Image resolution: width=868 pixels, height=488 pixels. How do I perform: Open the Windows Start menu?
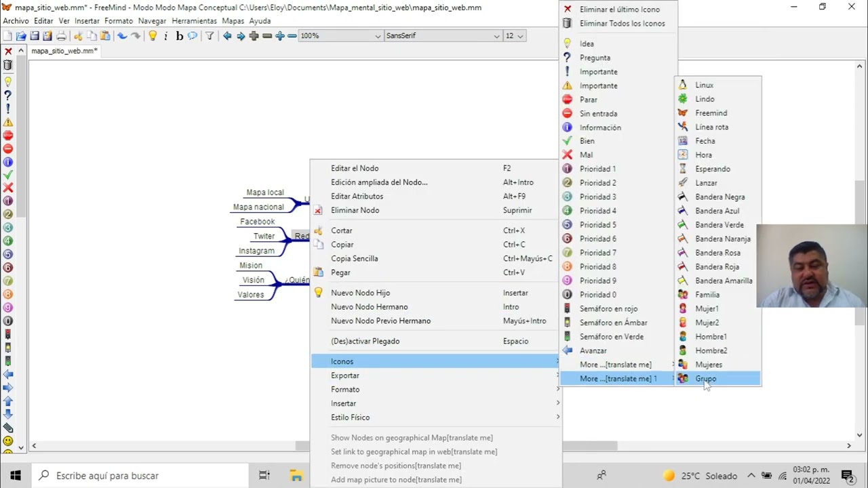point(16,476)
